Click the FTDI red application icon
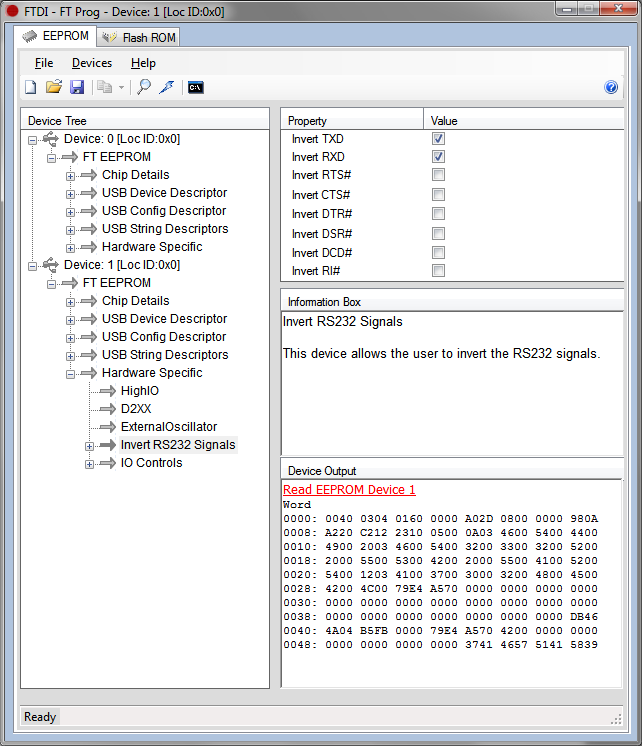 (x=12, y=11)
